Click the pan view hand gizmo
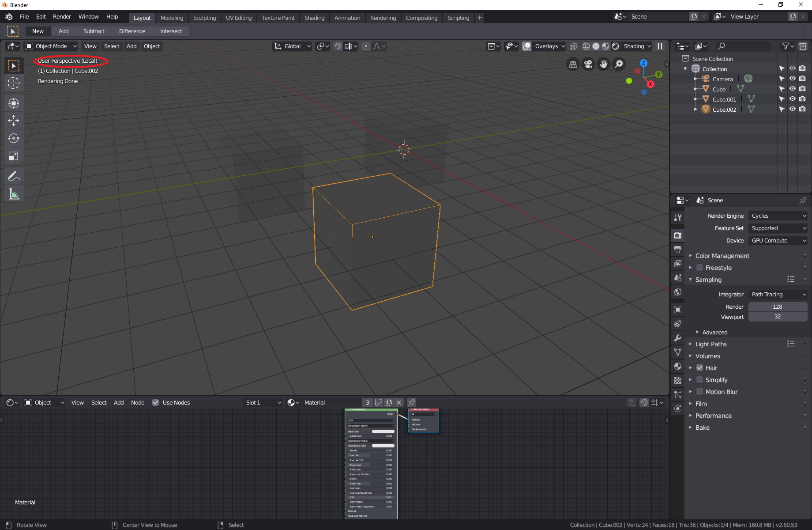The height and width of the screenshot is (530, 812). [x=603, y=64]
